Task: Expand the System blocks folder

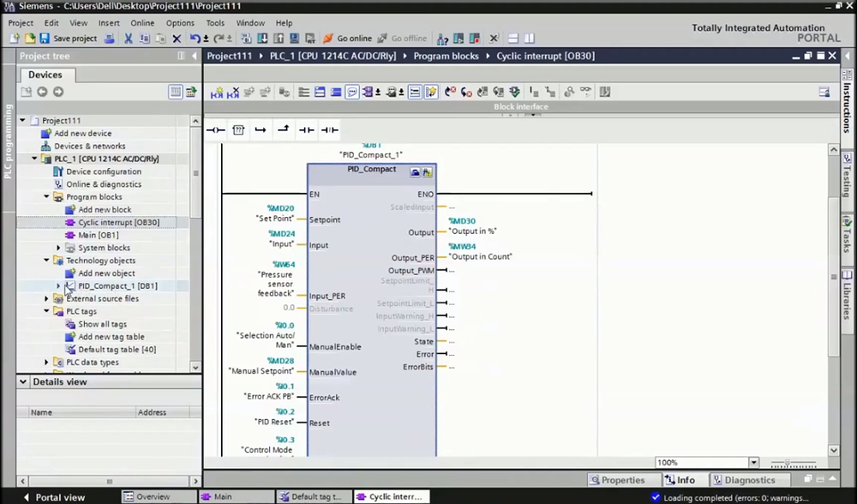Action: pyautogui.click(x=57, y=247)
